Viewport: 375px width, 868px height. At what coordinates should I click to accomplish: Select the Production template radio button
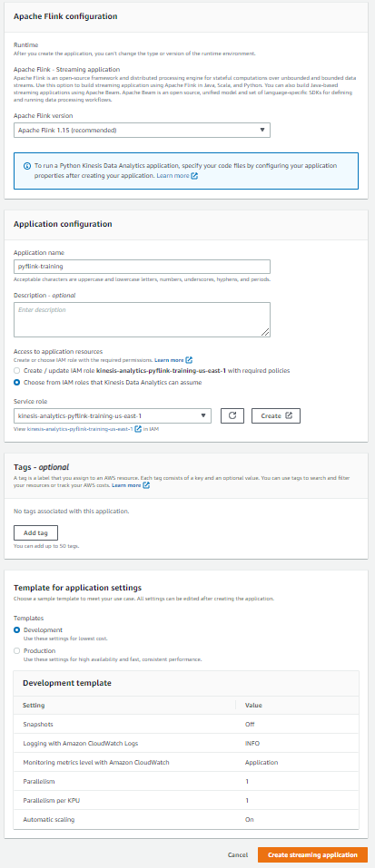pyautogui.click(x=17, y=651)
